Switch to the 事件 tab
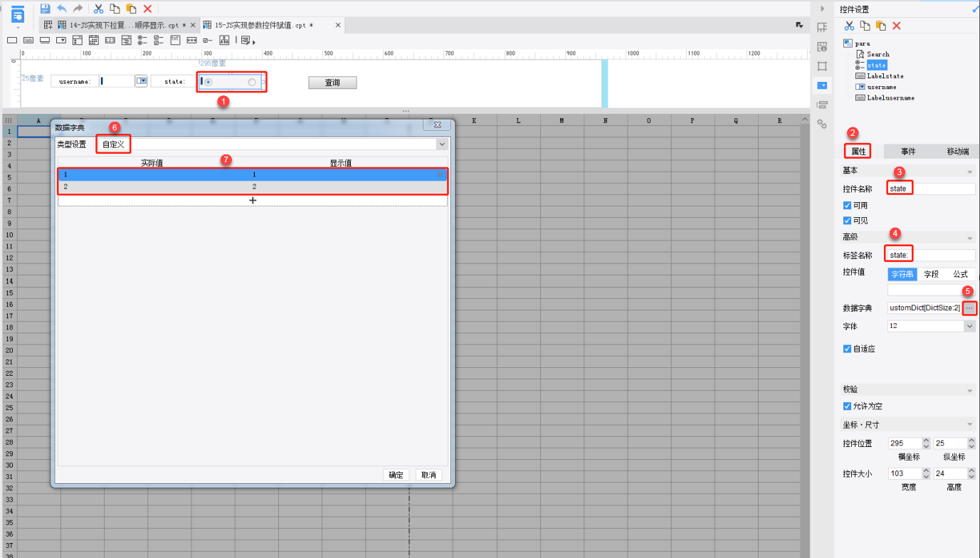 click(x=908, y=152)
